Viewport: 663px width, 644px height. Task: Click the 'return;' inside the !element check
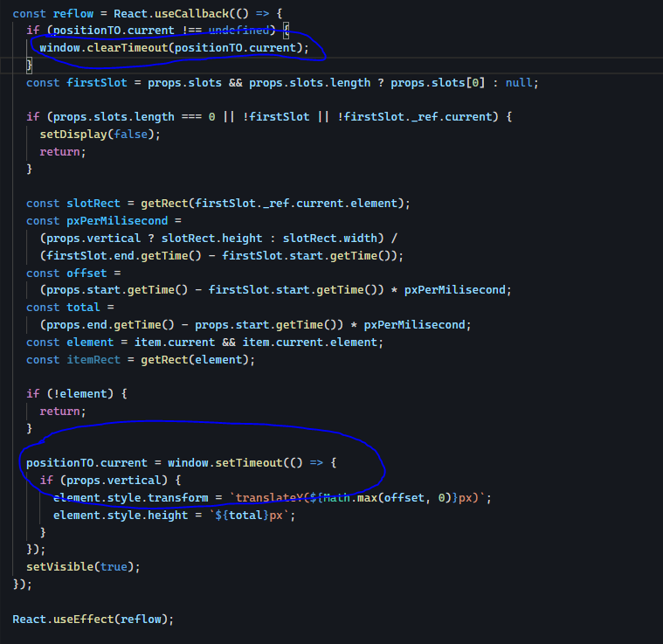pyautogui.click(x=63, y=412)
